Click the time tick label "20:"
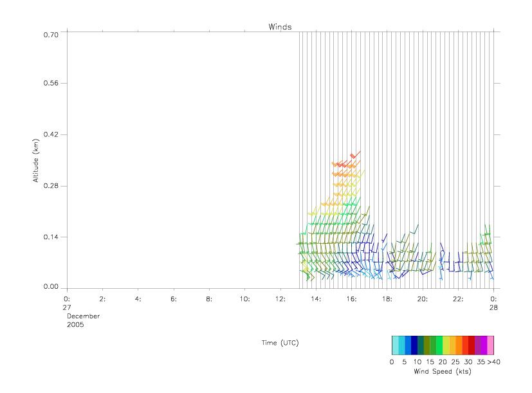This screenshot has height=393, width=532. [x=423, y=299]
